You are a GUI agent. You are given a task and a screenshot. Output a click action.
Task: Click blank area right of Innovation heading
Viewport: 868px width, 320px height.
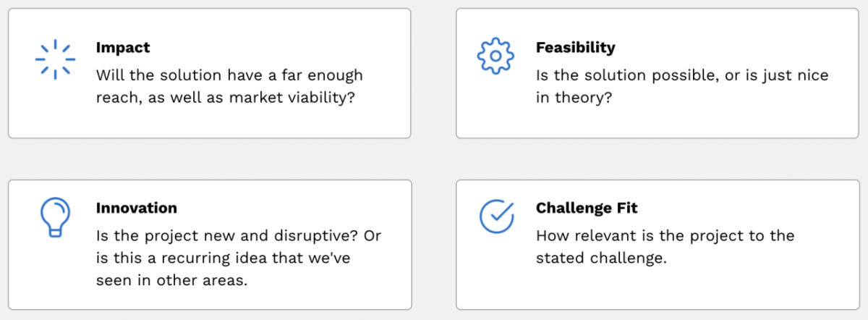click(x=289, y=208)
